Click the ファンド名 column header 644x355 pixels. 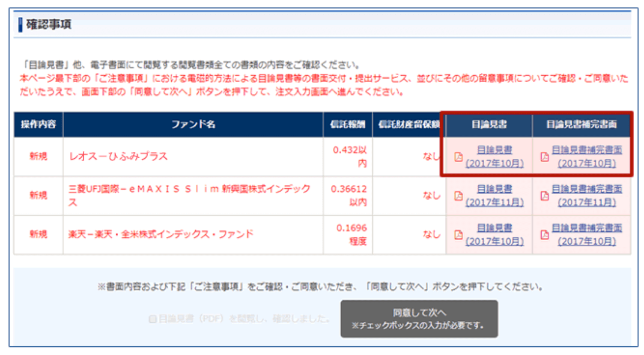193,124
